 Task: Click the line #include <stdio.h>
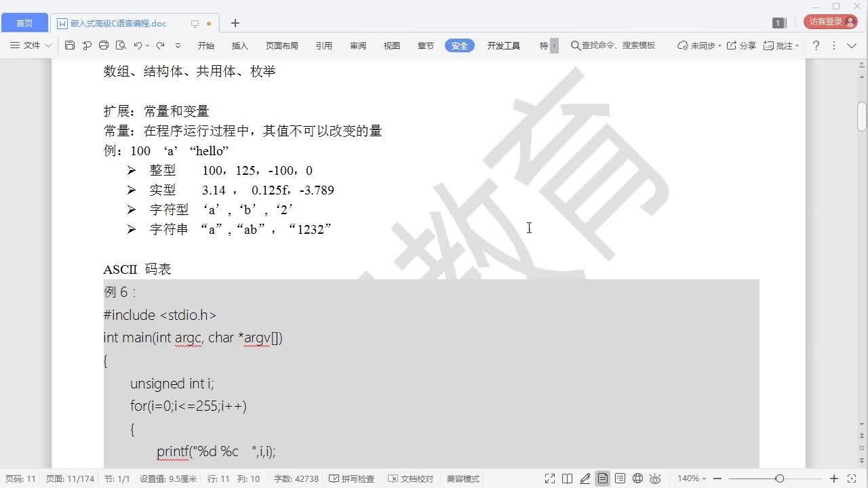[x=160, y=314]
